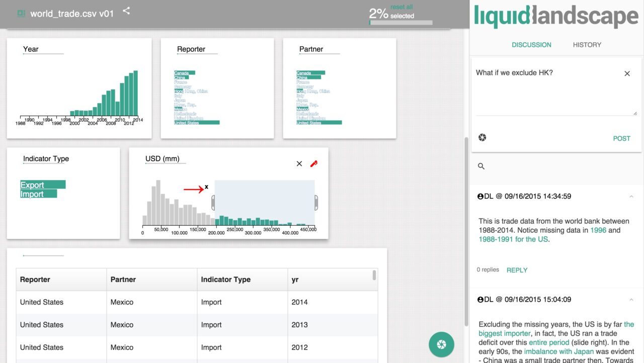Screen dimensions: 644x363
Task: Take a snapshot with the floating camera button
Action: point(441,344)
